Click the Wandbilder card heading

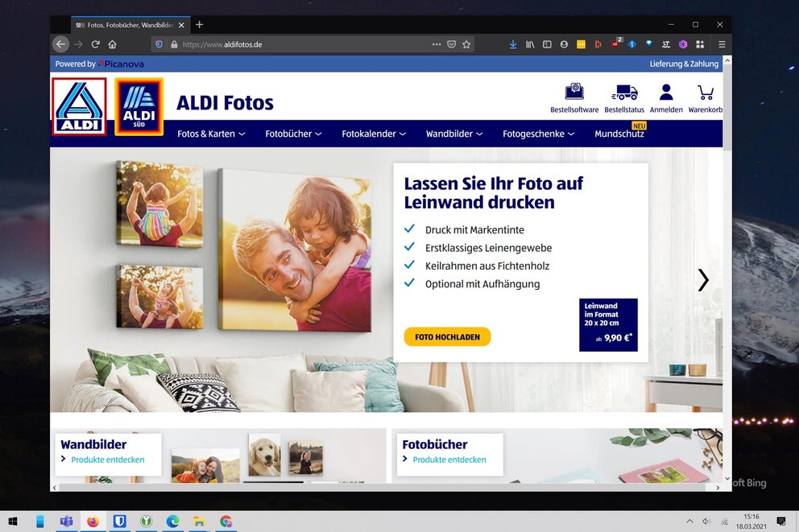point(93,444)
